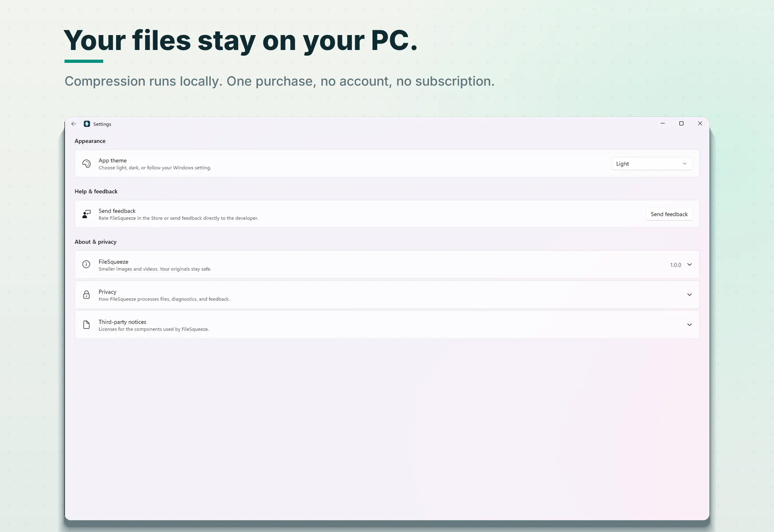
Task: Click 'Choose light, dark' description text
Action: (155, 168)
